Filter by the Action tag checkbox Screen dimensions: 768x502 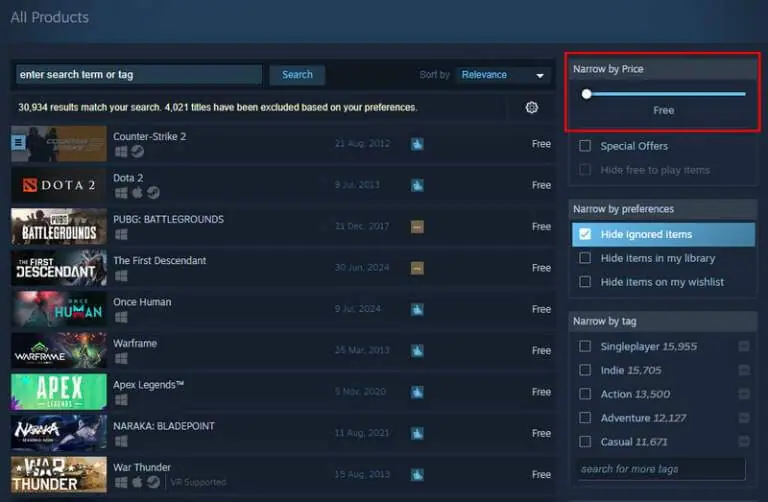click(585, 394)
